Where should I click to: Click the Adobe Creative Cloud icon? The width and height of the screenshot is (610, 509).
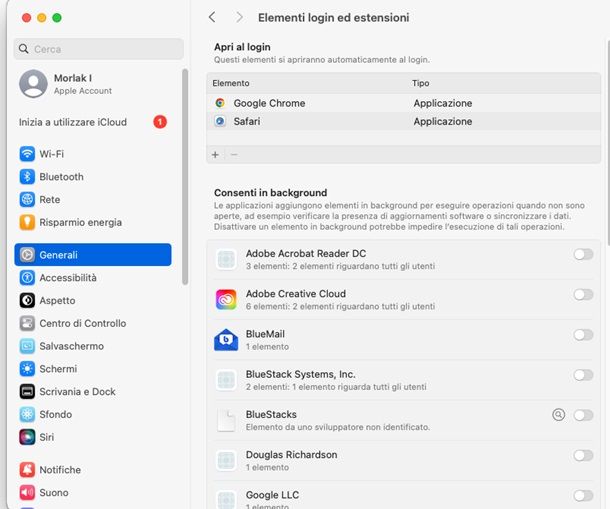[x=226, y=299]
